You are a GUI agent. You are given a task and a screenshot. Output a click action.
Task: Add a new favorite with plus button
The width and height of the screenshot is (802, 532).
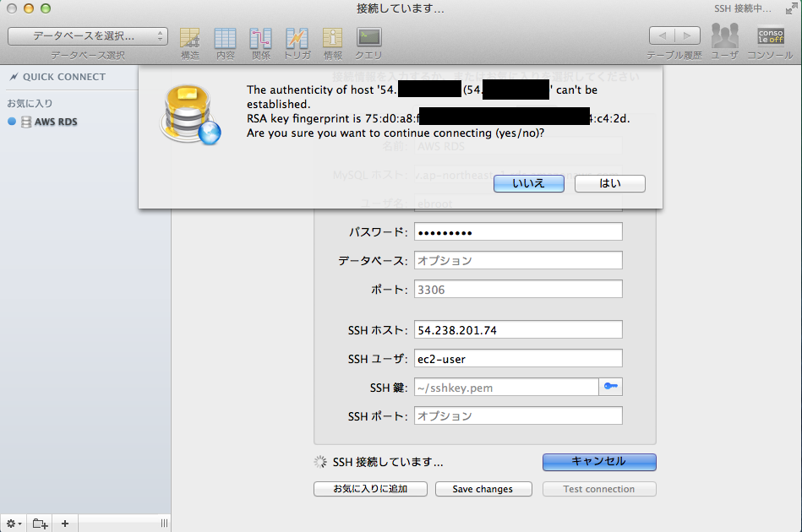tap(65, 524)
